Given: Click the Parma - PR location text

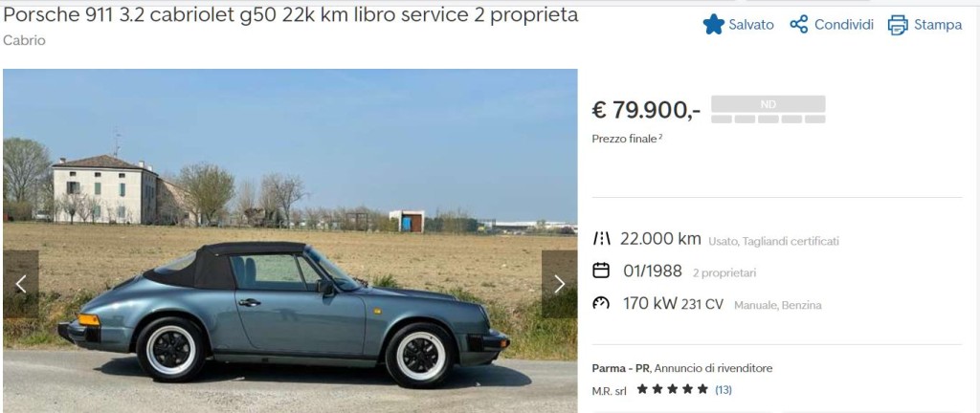Looking at the screenshot, I should pos(621,368).
